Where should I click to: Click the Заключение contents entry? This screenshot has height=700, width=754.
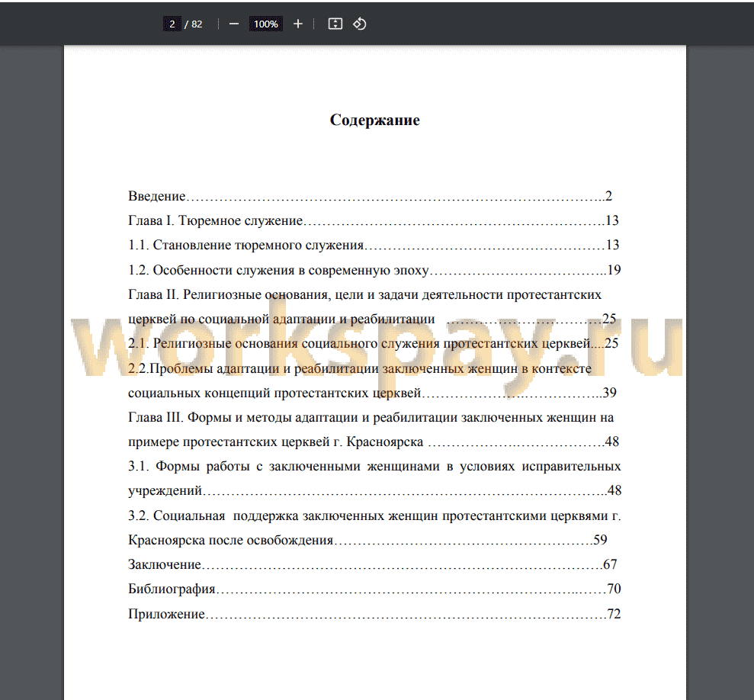pyautogui.click(x=372, y=564)
